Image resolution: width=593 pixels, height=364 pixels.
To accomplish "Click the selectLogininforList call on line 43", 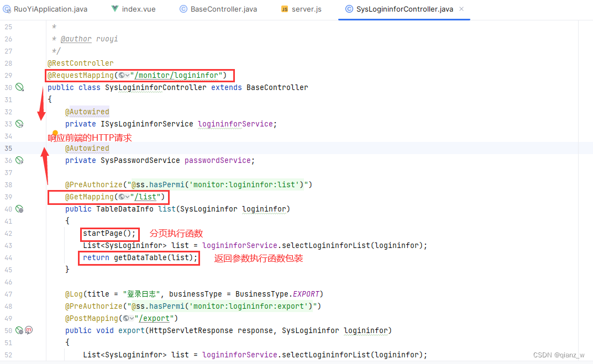I will pos(326,245).
